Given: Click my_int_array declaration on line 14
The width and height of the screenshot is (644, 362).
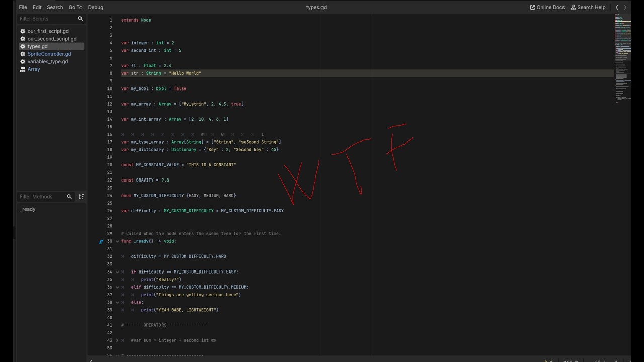Looking at the screenshot, I should [175, 119].
